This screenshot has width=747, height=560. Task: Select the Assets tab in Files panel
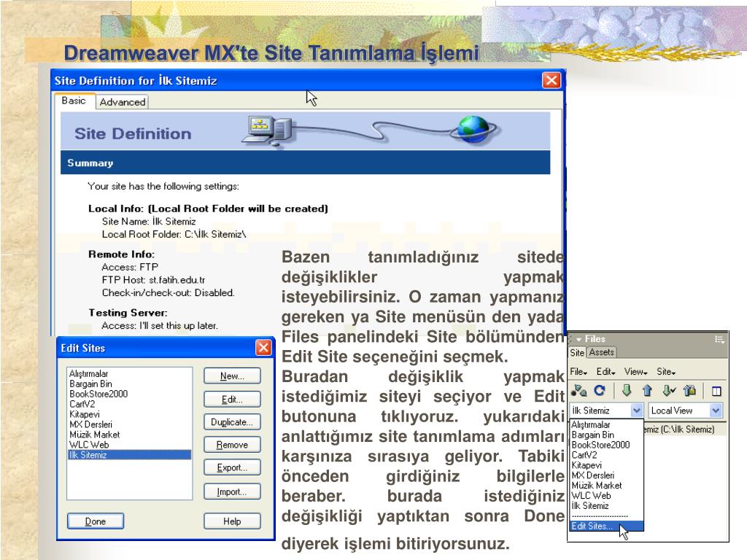click(x=601, y=352)
